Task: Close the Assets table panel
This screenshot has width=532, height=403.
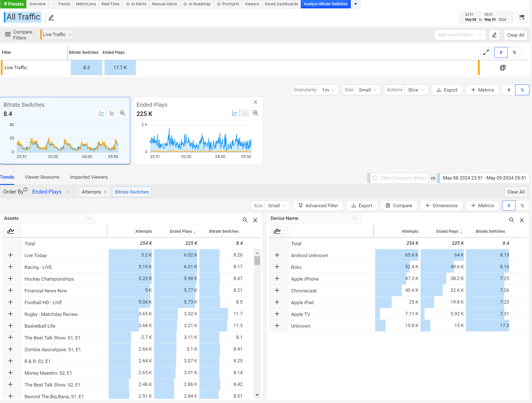Action: (x=255, y=220)
